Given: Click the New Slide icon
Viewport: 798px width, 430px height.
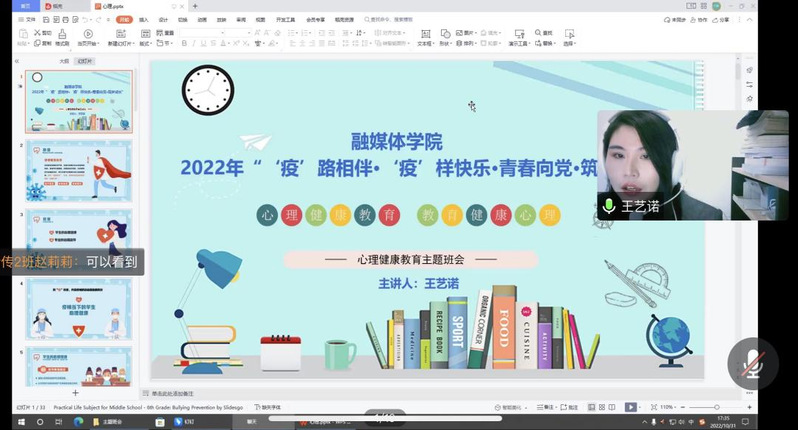Looking at the screenshot, I should coord(121,34).
